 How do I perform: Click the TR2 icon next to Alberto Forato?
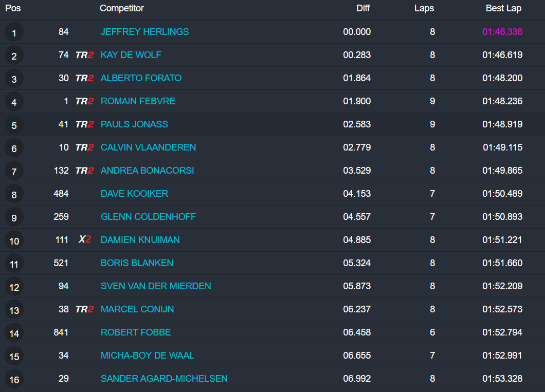point(84,78)
